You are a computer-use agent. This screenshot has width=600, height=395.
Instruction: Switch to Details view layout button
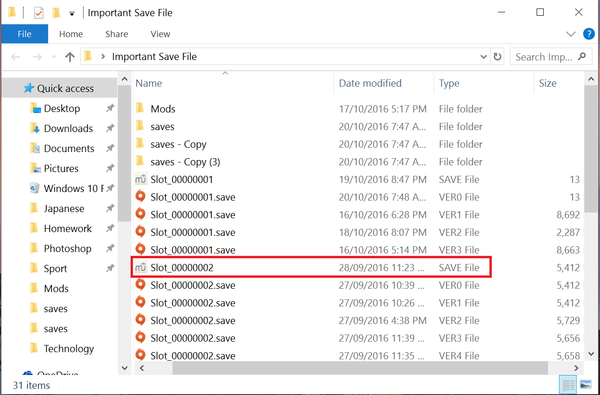[x=569, y=384]
